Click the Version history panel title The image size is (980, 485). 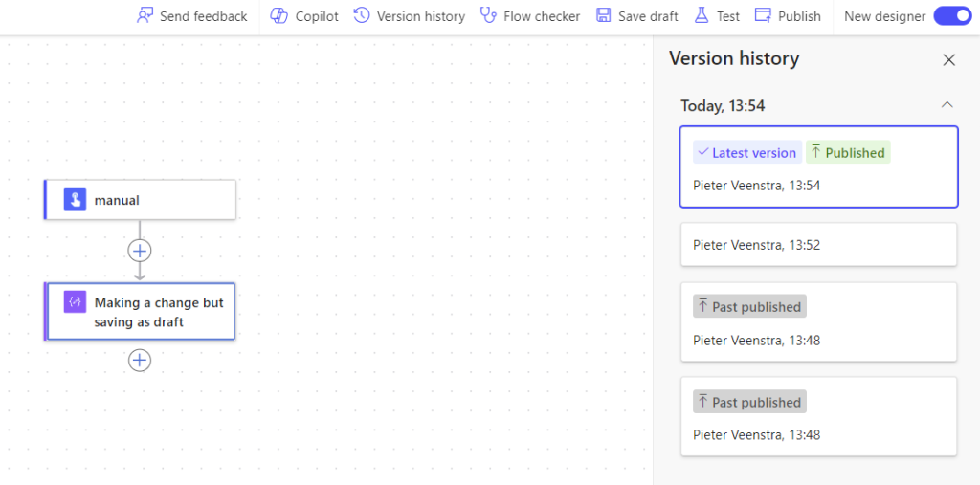pyautogui.click(x=734, y=58)
